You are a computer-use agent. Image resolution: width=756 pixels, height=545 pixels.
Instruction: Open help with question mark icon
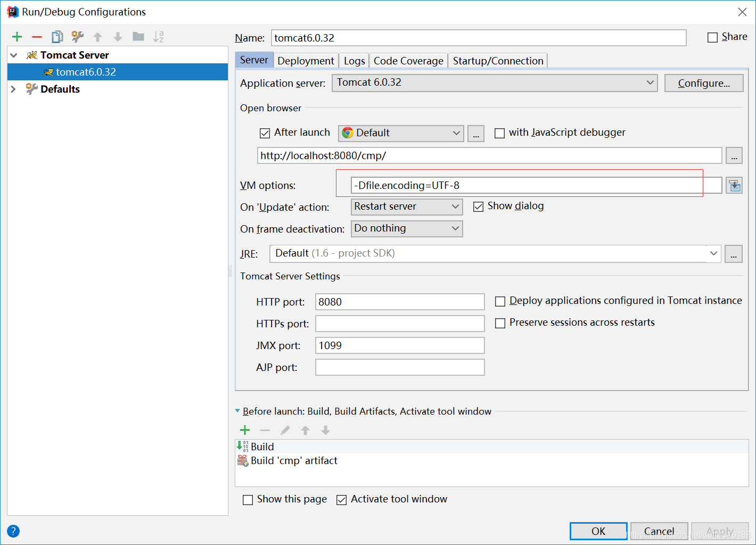coord(13,531)
